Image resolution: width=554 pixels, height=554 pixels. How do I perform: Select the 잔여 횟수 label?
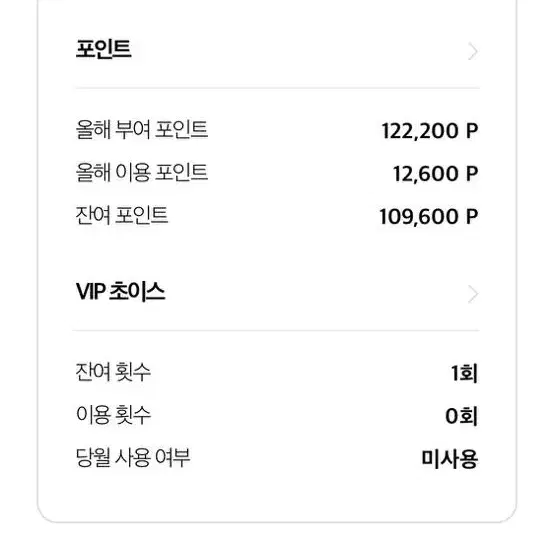point(113,372)
